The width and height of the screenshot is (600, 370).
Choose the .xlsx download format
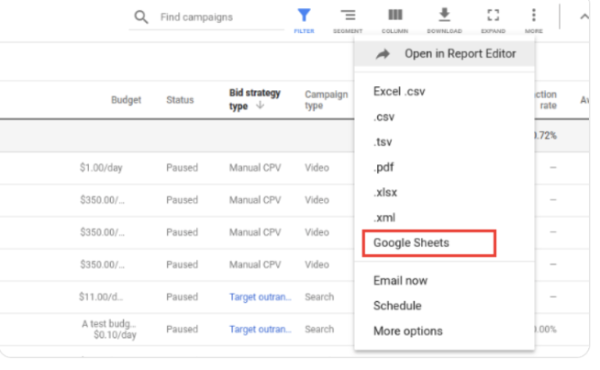[385, 192]
